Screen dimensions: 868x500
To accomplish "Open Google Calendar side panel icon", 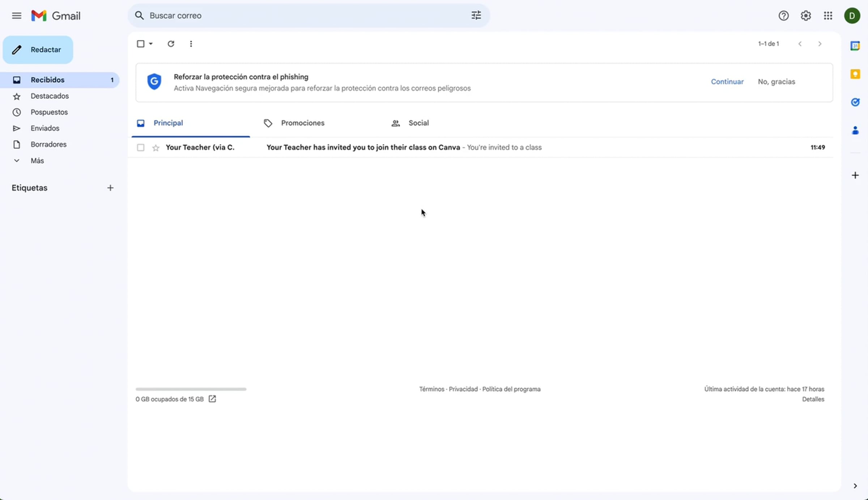I will click(855, 46).
